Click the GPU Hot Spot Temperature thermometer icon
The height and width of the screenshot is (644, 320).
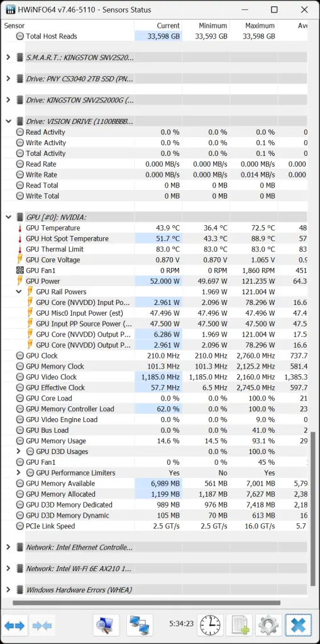coord(19,238)
